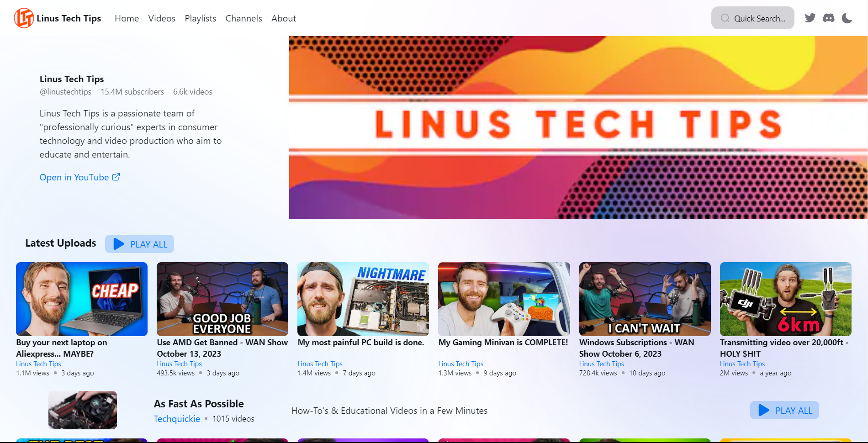Go to the Home menu item
Image resolution: width=868 pixels, height=443 pixels.
(127, 18)
